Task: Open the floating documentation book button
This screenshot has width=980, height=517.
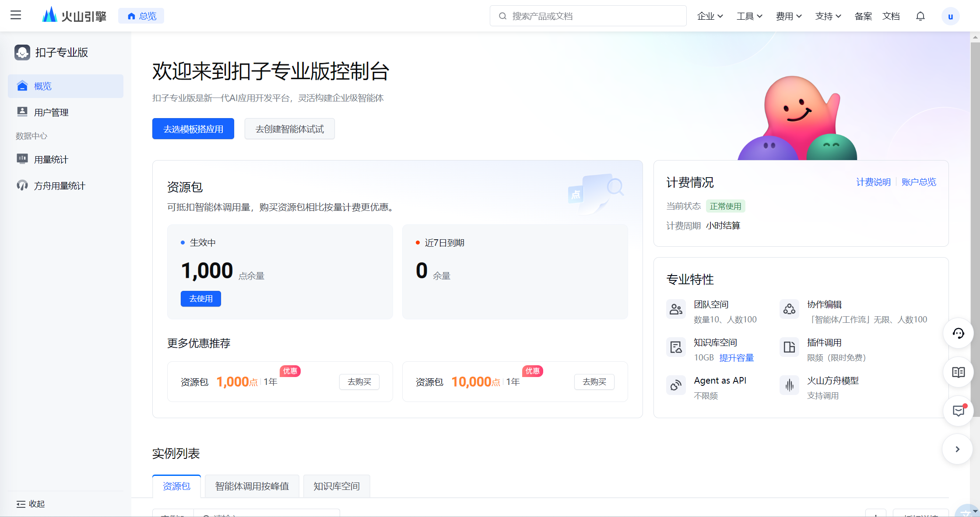Action: click(958, 372)
